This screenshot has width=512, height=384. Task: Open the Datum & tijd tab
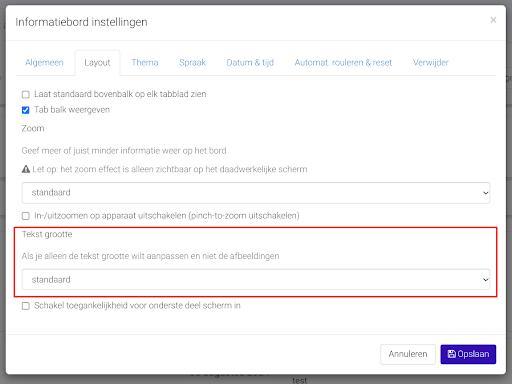(x=250, y=63)
